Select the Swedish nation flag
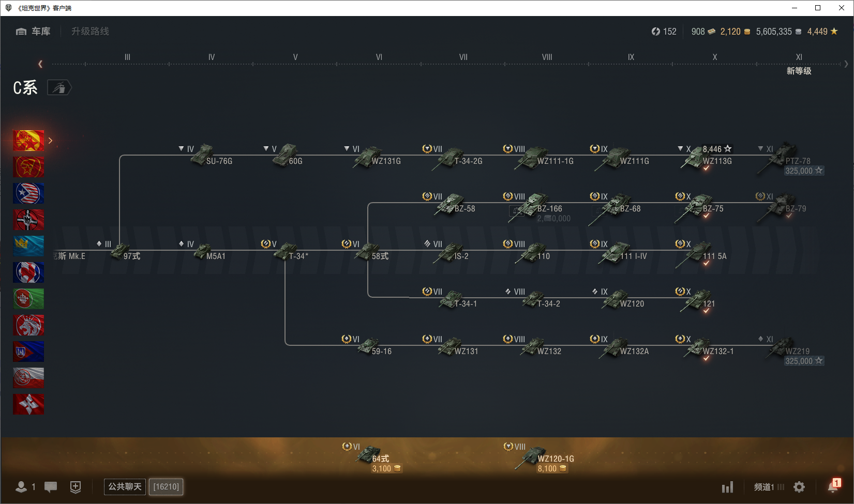The height and width of the screenshot is (504, 854). [x=28, y=246]
